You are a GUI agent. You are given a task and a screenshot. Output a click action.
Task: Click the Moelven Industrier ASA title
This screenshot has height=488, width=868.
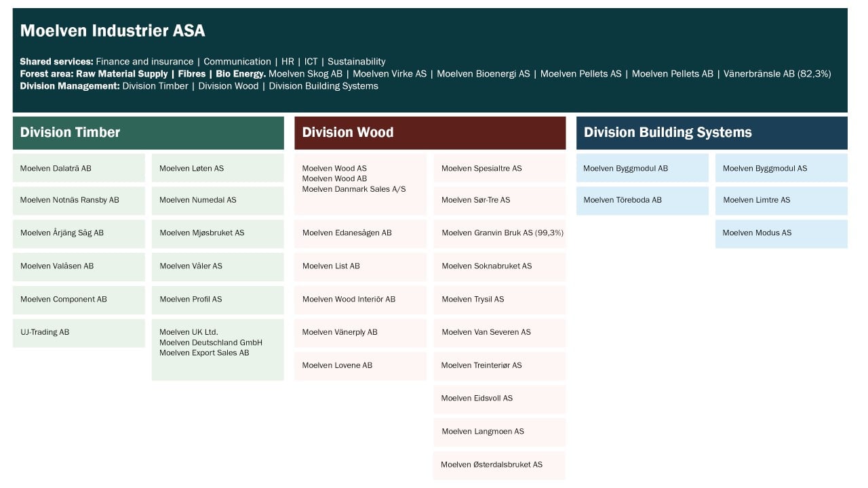[113, 30]
